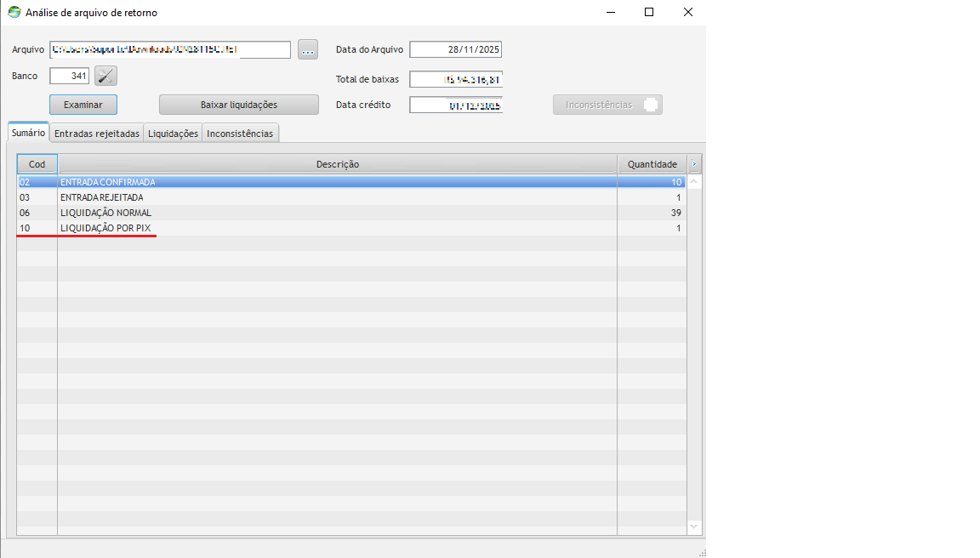Open the Liquidações tab
This screenshot has height=558, width=980.
tap(173, 134)
